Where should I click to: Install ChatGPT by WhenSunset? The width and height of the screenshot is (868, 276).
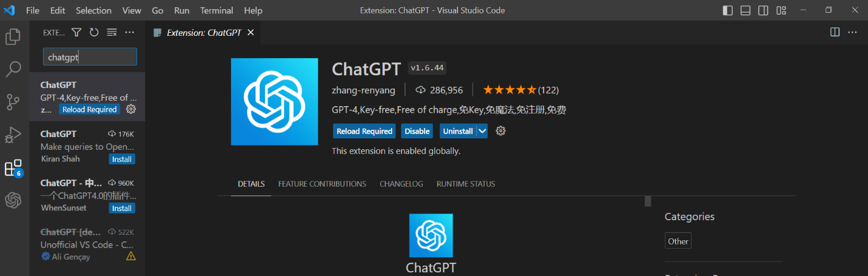[122, 208]
